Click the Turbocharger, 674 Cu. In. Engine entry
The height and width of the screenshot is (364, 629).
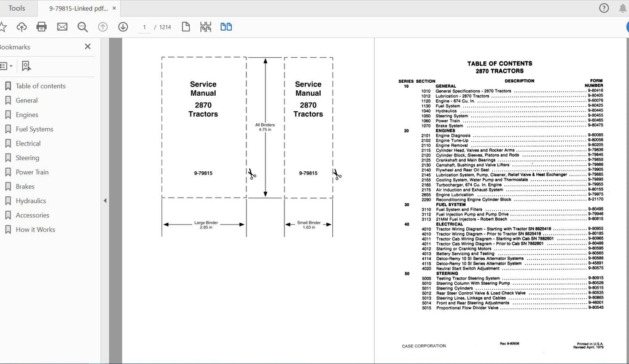pos(469,185)
